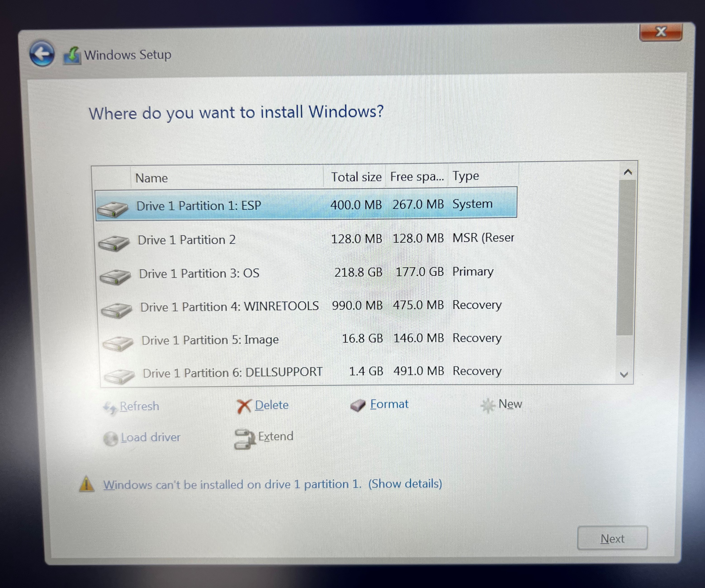
Task: Click the 990.0 MB total size cell
Action: [357, 305]
